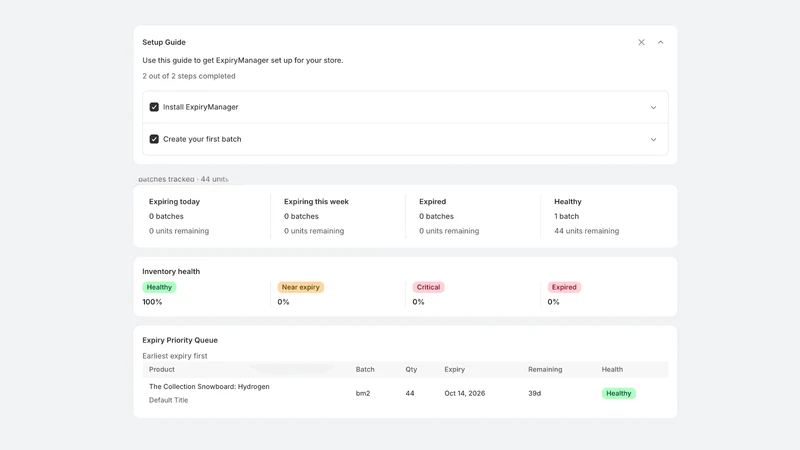The image size is (800, 450).
Task: Sort by the Expiry column header
Action: [455, 369]
